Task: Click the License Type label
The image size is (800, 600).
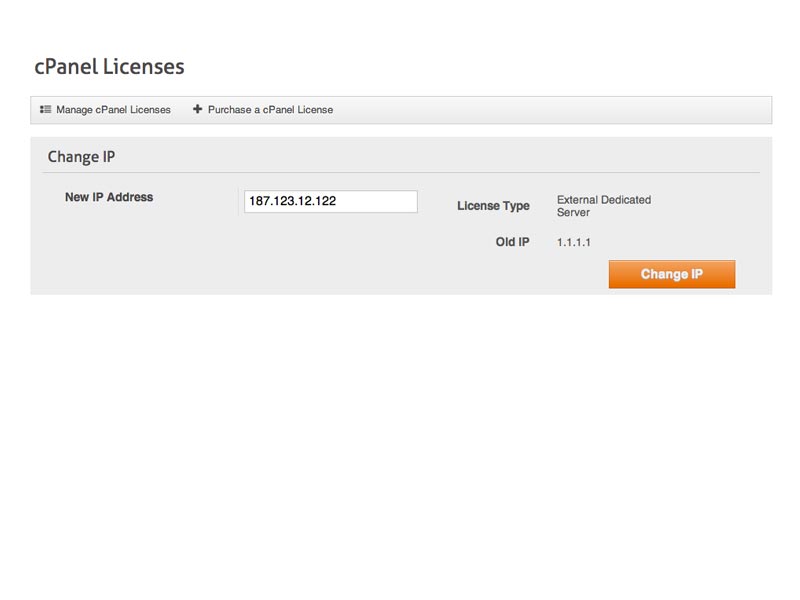Action: coord(493,206)
